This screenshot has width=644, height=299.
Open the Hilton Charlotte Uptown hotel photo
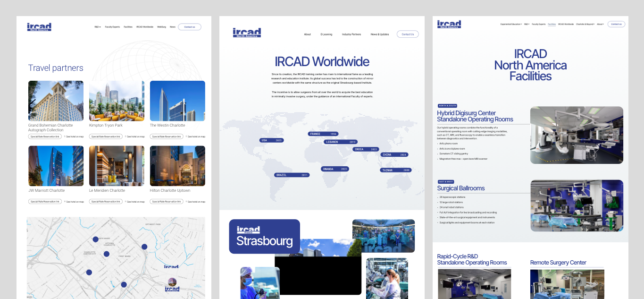tap(177, 166)
